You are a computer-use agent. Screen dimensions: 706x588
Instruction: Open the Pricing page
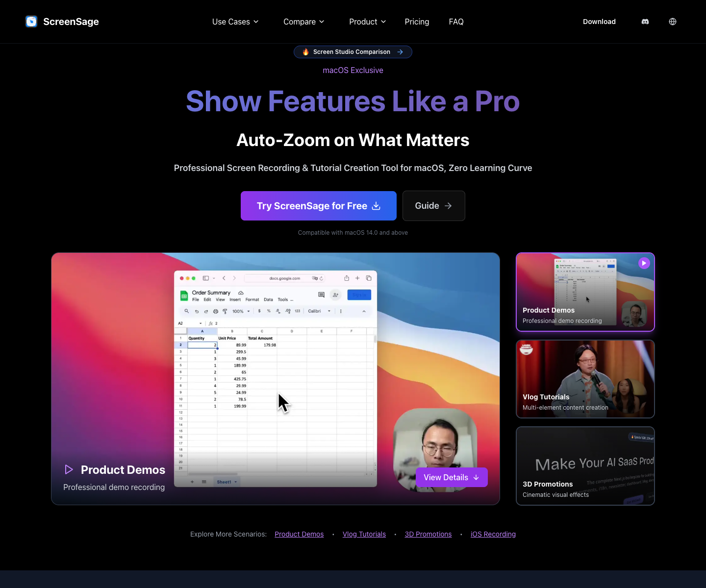tap(417, 22)
